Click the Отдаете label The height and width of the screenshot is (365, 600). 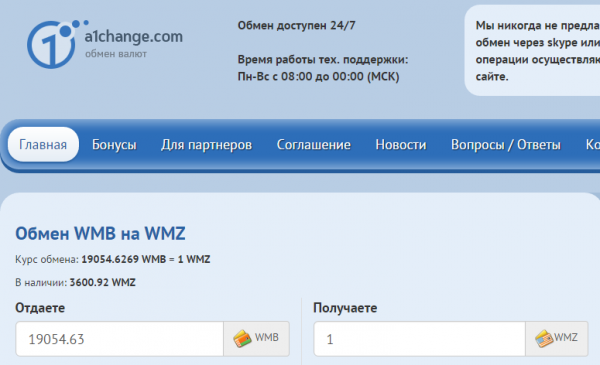(x=40, y=308)
